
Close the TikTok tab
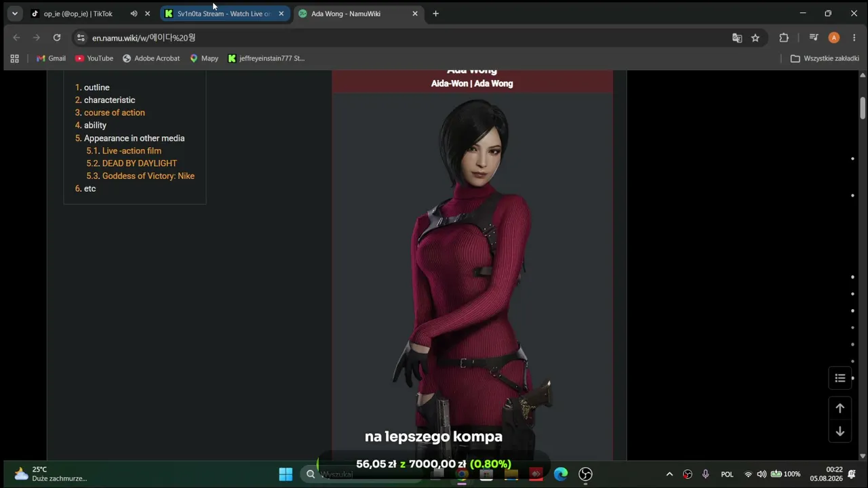coord(147,14)
